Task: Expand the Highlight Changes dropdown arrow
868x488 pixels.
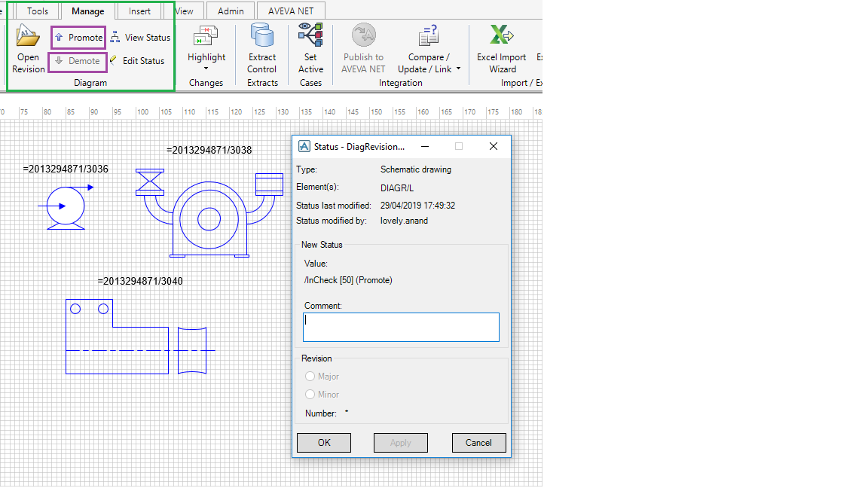Action: 206,69
